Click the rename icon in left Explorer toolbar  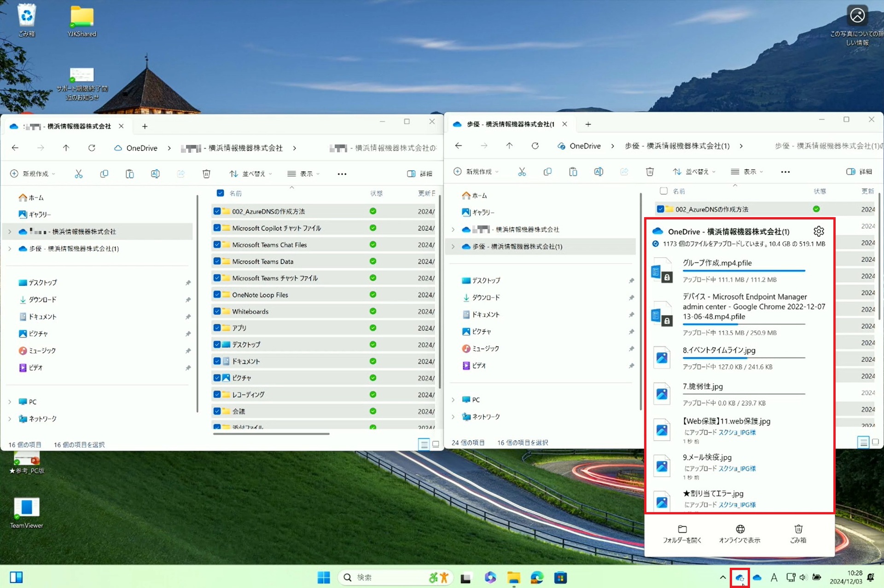point(155,173)
